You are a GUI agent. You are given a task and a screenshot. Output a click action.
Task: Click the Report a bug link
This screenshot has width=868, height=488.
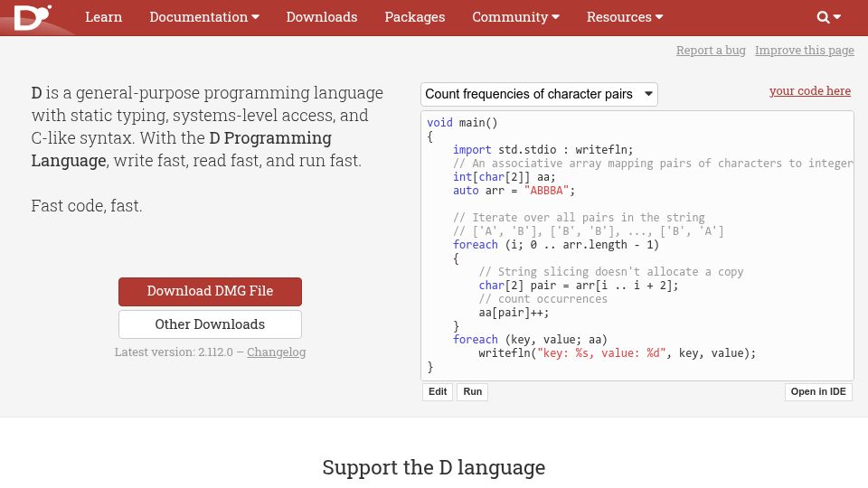pyautogui.click(x=711, y=51)
